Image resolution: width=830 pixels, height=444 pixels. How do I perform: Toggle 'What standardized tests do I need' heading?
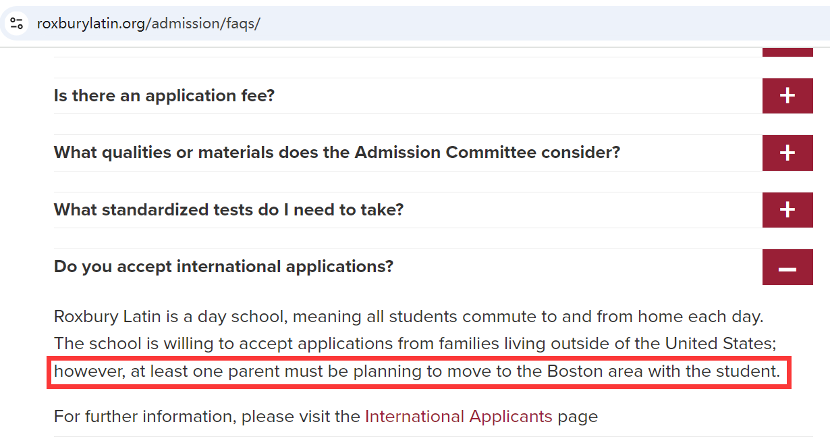(x=229, y=210)
